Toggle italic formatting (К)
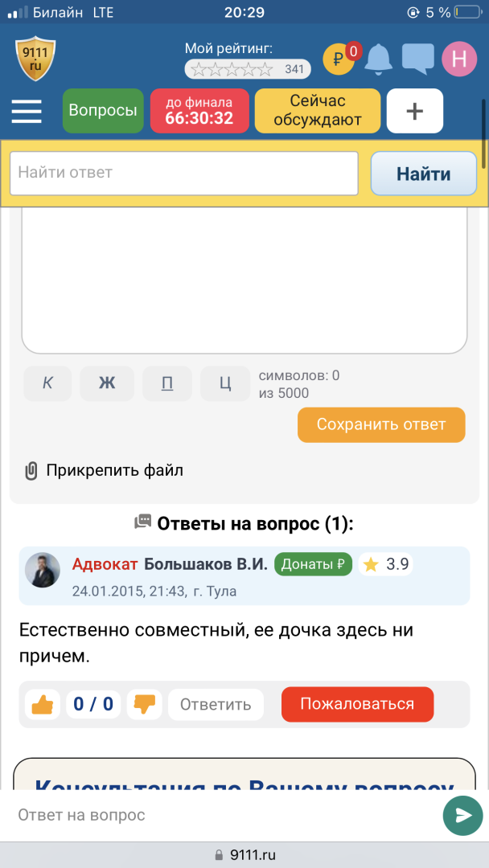 click(x=47, y=383)
